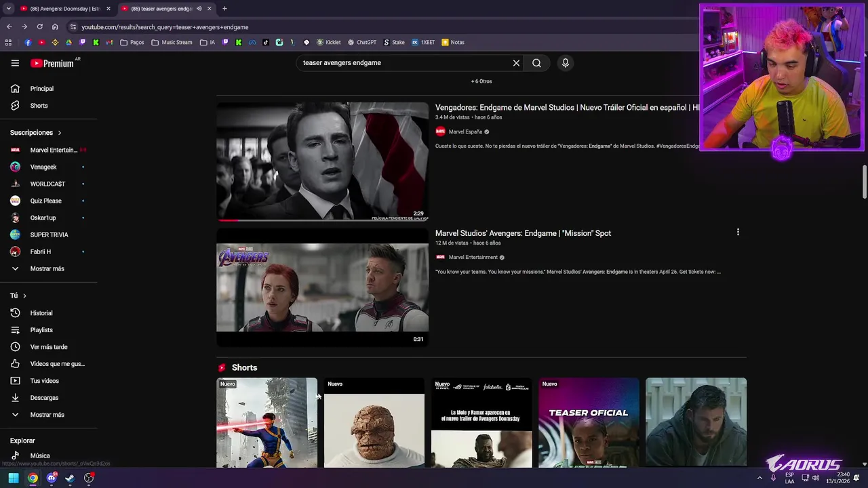Open the Notas bookmark
This screenshot has height=488, width=868.
(x=453, y=42)
